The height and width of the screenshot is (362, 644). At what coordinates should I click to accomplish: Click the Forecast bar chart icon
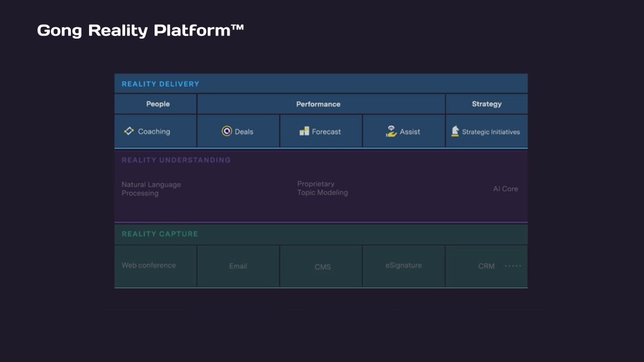(x=304, y=131)
